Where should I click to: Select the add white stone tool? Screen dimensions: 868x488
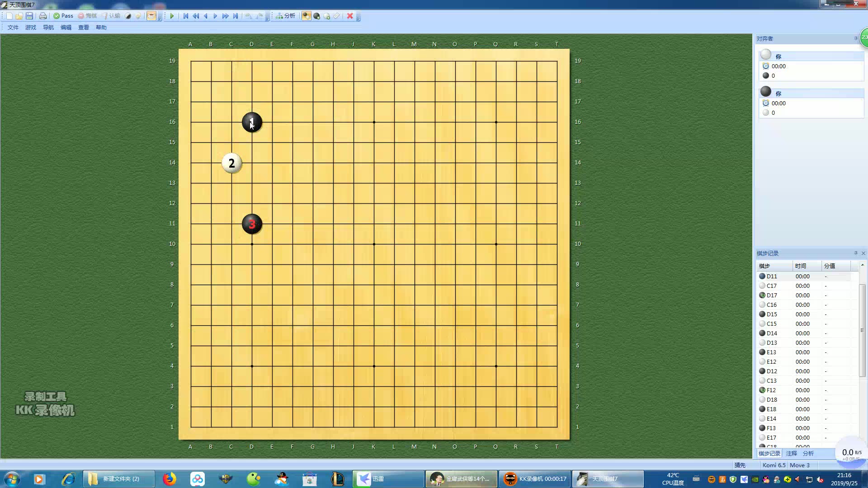click(326, 16)
